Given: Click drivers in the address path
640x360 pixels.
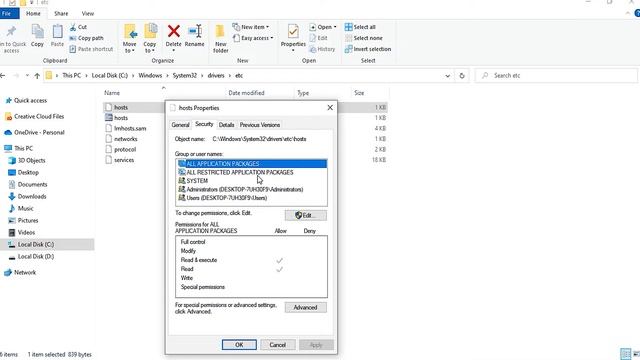Looking at the screenshot, I should 216,76.
